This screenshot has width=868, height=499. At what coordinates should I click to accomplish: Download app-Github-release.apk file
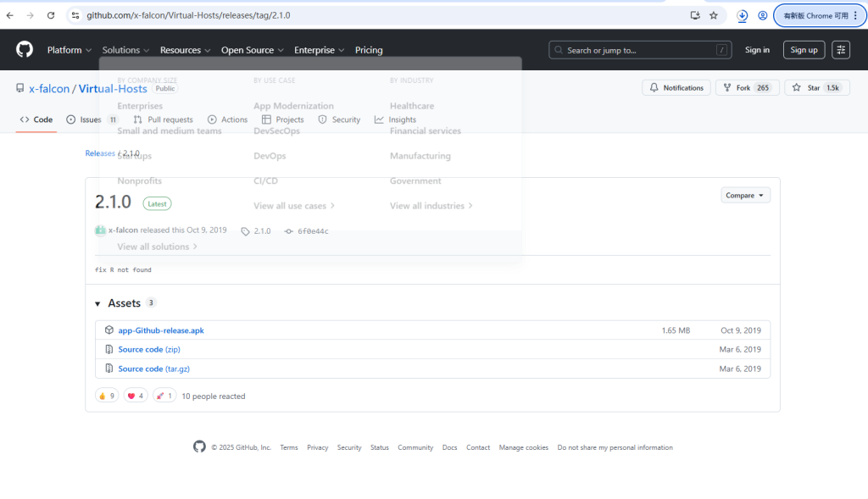[x=161, y=330]
